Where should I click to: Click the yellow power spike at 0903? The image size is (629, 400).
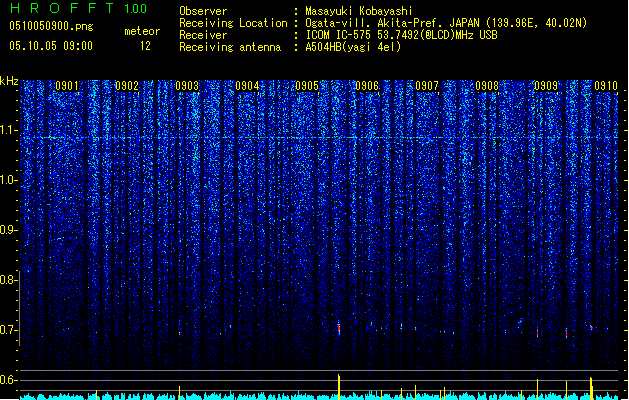(179, 392)
